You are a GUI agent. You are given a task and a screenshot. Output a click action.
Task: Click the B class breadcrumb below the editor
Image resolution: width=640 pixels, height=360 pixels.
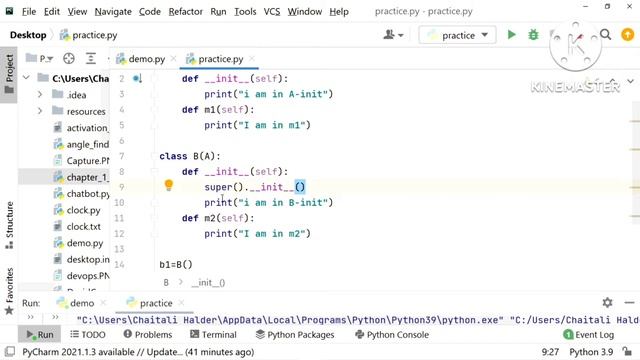(166, 282)
